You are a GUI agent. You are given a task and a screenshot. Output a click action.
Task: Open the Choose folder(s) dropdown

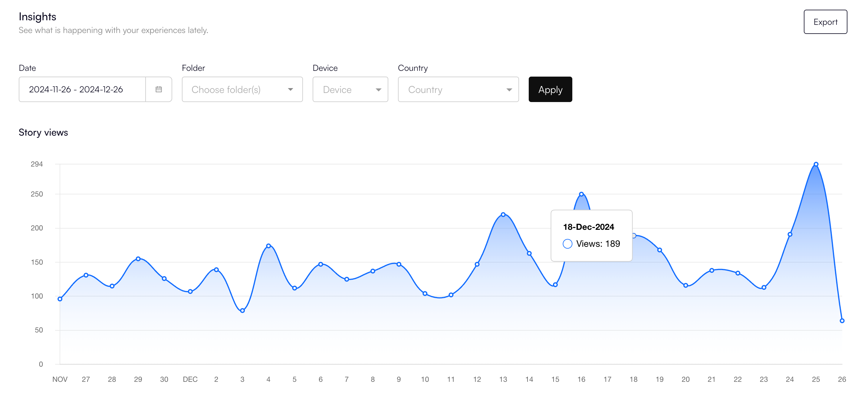coord(242,89)
